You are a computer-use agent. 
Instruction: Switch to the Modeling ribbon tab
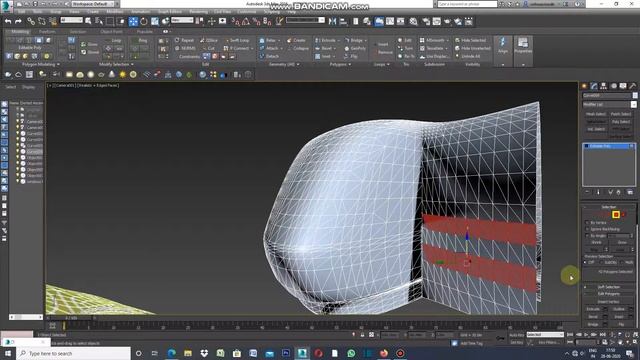[20, 31]
